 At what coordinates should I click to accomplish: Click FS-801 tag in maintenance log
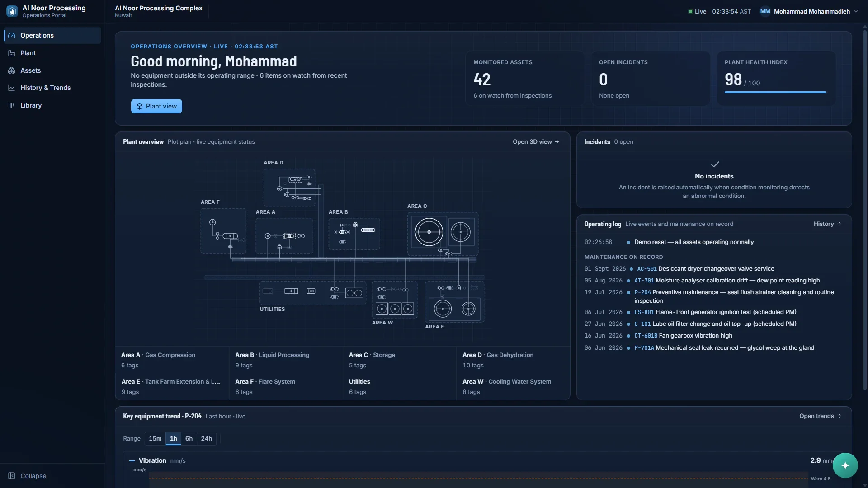coord(644,312)
